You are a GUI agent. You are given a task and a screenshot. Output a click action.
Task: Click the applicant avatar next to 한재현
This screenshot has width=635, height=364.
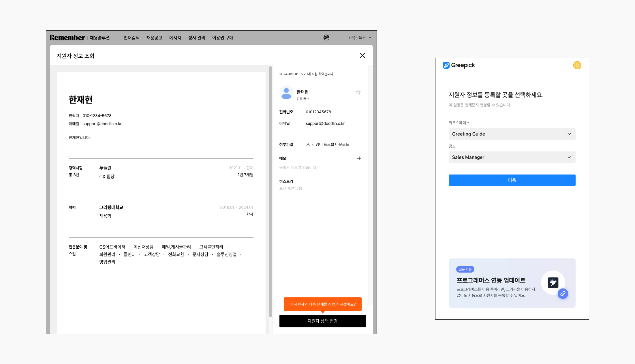click(x=286, y=93)
